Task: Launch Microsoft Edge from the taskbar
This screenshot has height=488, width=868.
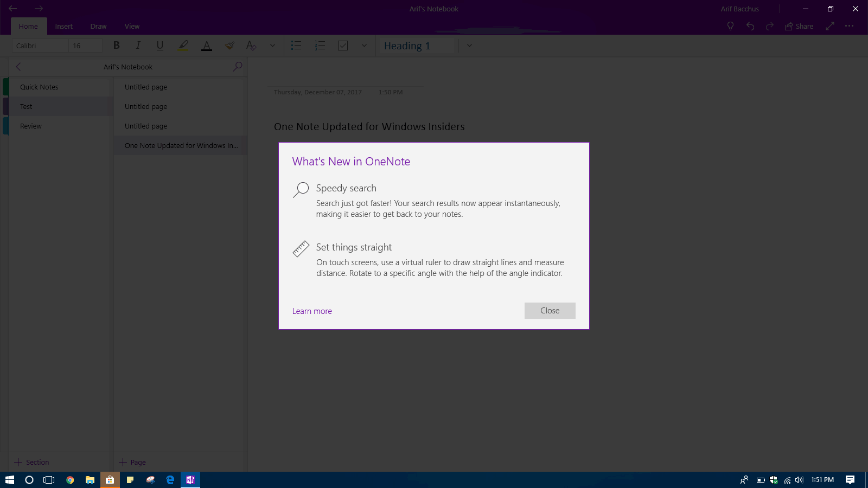Action: (170, 480)
